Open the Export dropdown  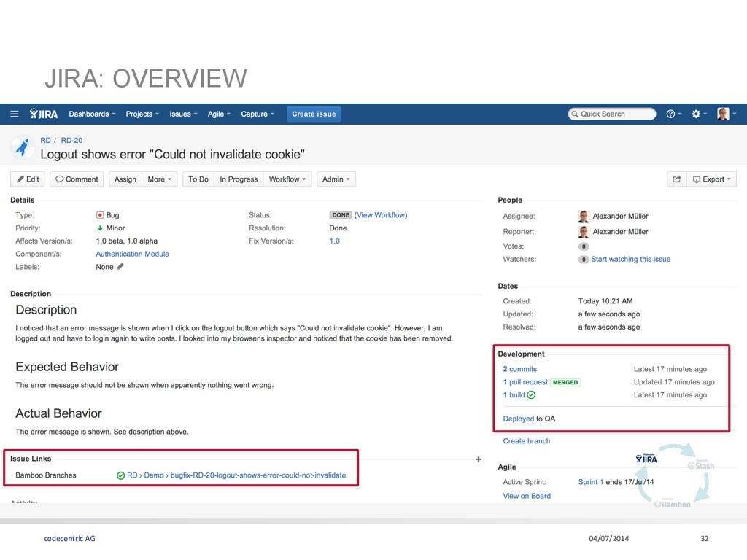(711, 179)
